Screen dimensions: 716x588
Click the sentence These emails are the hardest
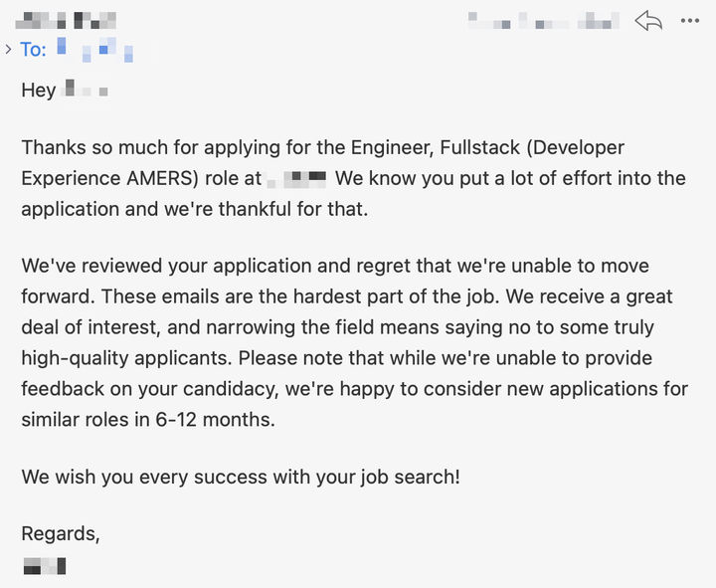coord(298,296)
